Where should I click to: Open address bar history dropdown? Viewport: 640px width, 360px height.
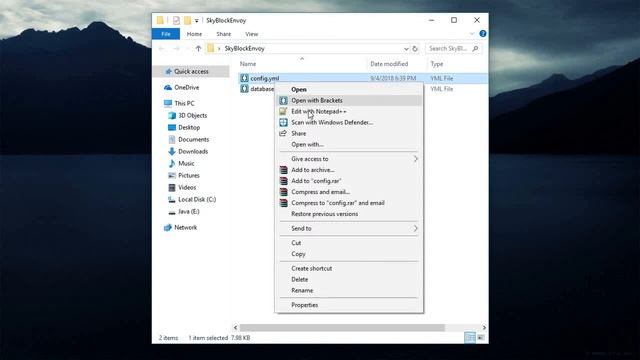point(406,49)
